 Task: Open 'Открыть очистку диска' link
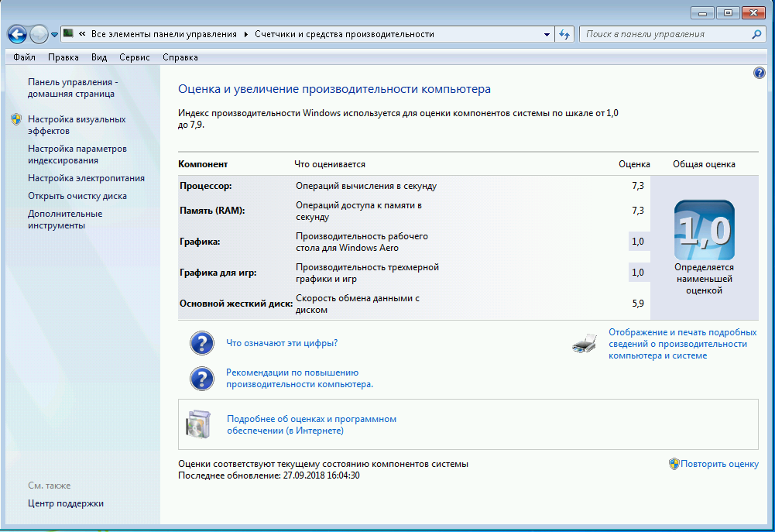tap(77, 196)
